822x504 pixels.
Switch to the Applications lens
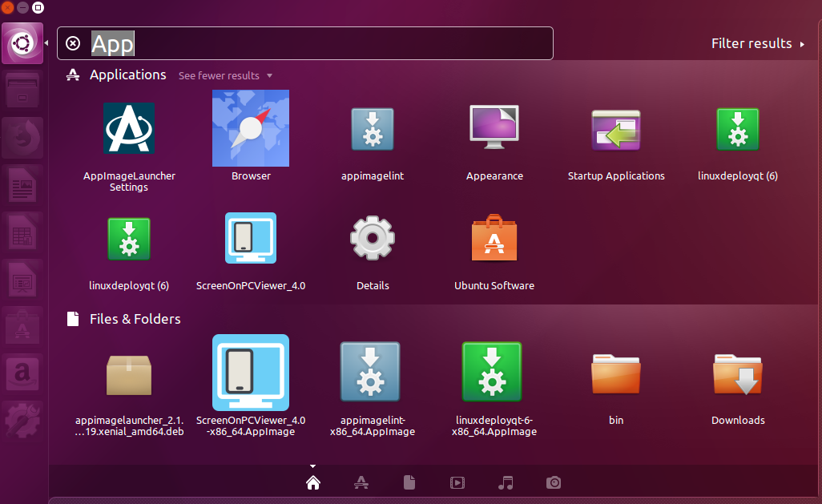point(361,482)
